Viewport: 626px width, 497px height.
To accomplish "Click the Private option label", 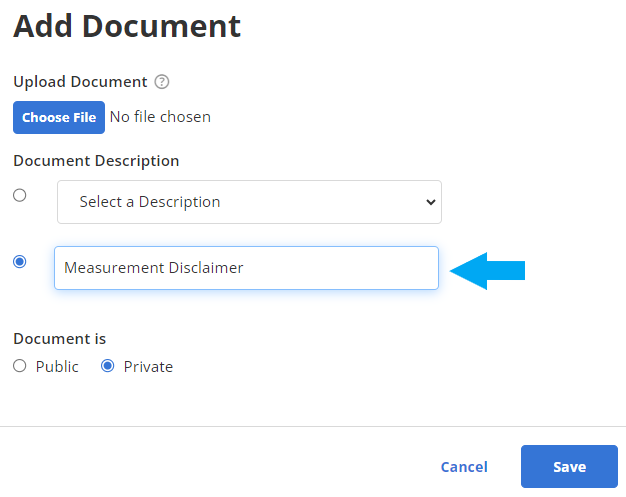I will pyautogui.click(x=148, y=366).
